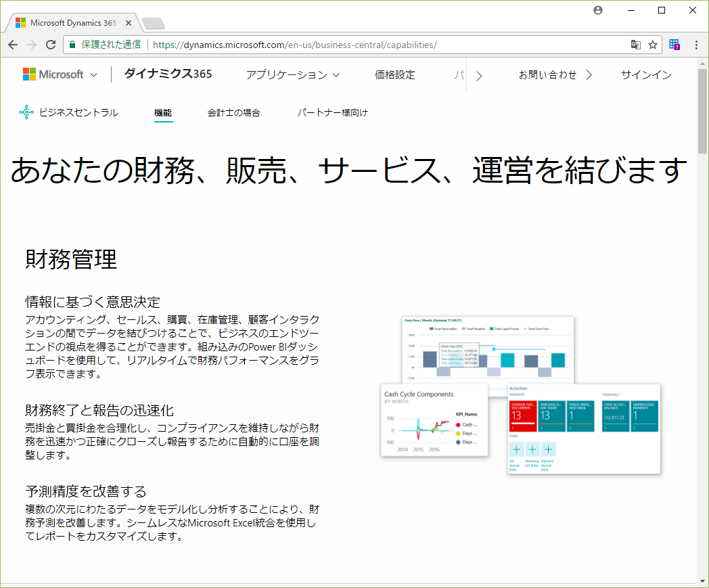Screen dimensions: 709x588
Task: Click the Business Central icon
Action: coord(26,112)
